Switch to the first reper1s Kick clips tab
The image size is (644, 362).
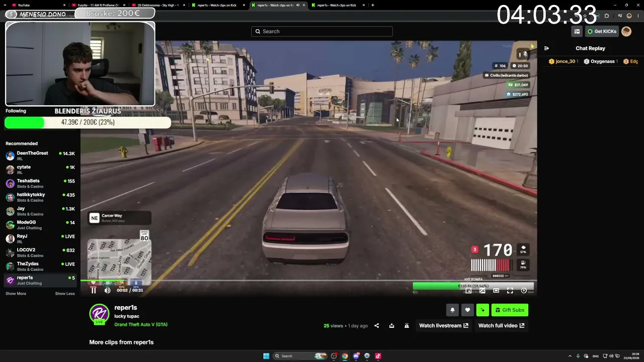point(218,5)
